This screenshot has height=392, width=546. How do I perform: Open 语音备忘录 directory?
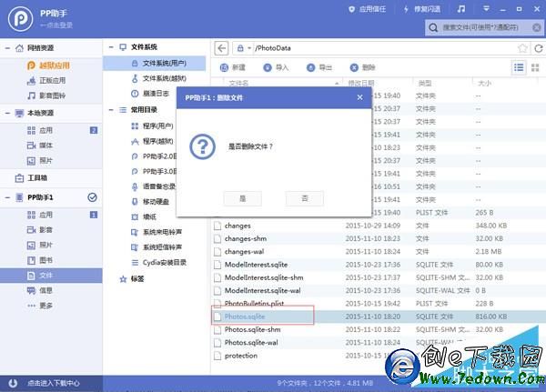[154, 186]
